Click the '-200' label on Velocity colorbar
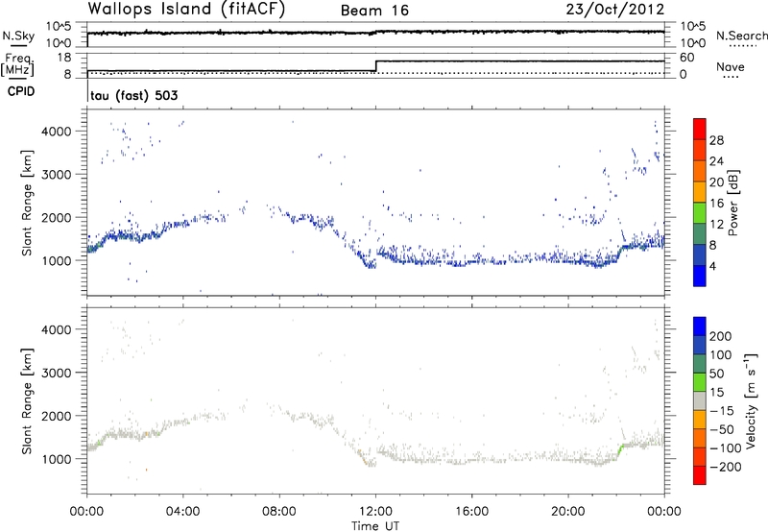This screenshot has height=532, width=768. click(x=724, y=467)
